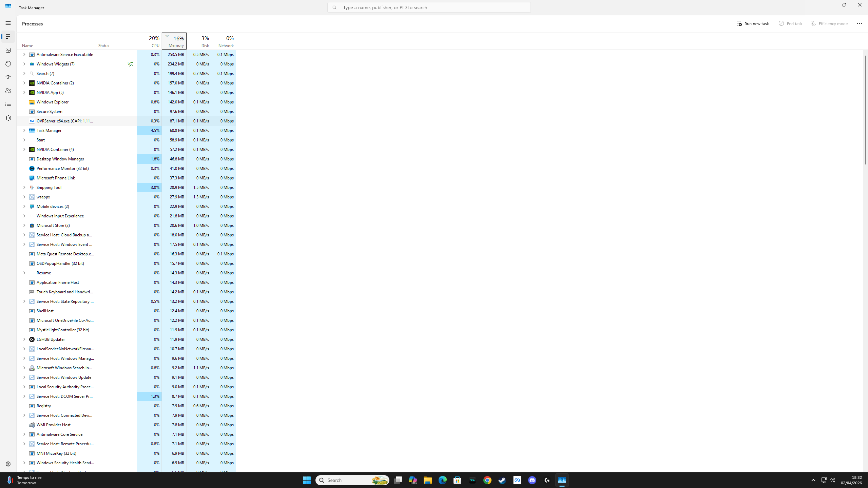Click Run new task button
The width and height of the screenshot is (868, 488).
(x=753, y=23)
